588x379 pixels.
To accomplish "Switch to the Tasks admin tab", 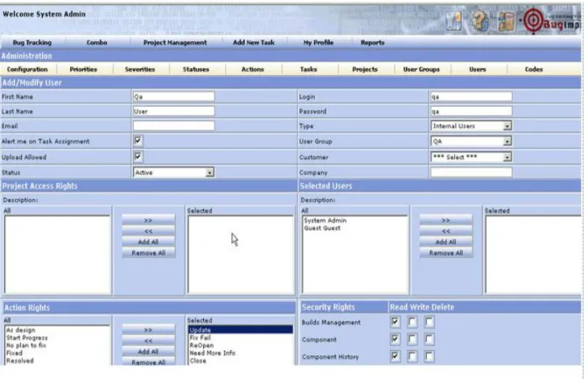I will tap(308, 69).
